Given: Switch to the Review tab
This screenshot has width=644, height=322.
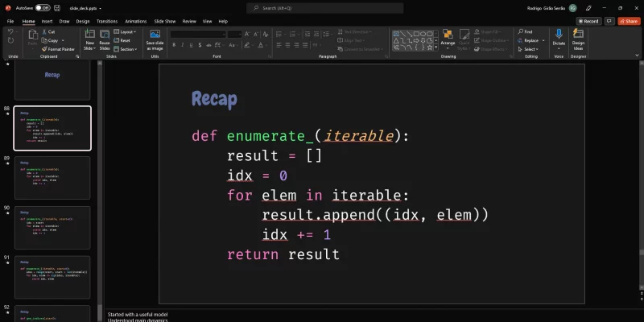Looking at the screenshot, I should [x=189, y=22].
